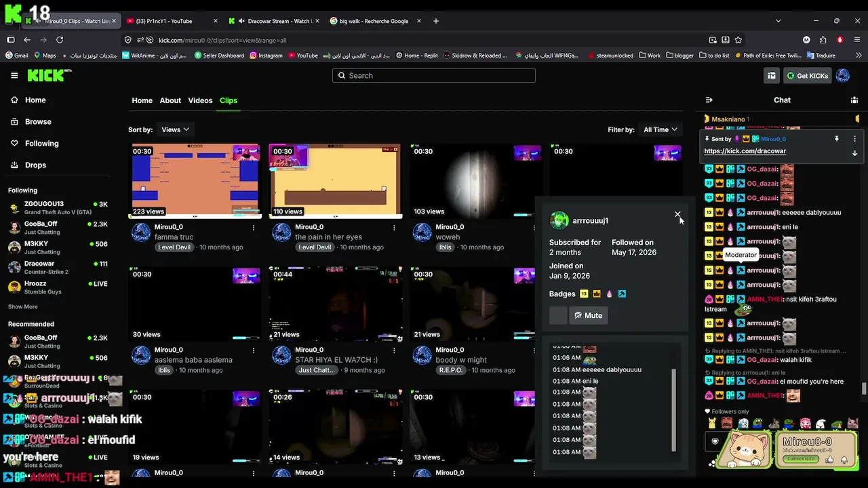
Task: Click the 'boody w might' clip title
Action: (462, 360)
